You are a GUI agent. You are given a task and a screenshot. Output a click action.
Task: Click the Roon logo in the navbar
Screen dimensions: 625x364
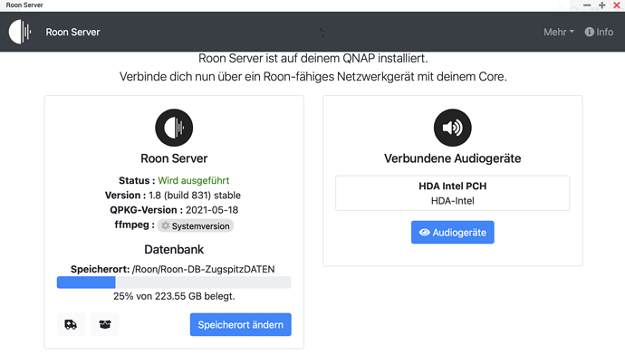pyautogui.click(x=20, y=32)
